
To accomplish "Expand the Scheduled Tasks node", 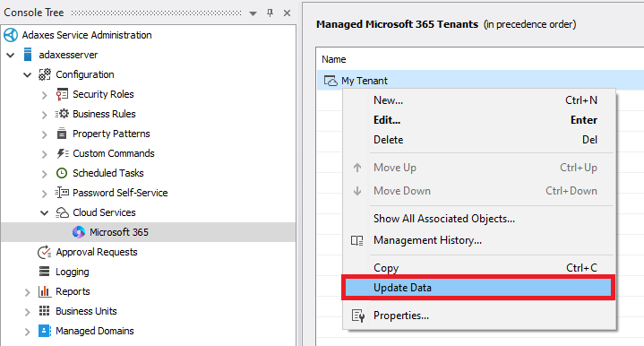I will (45, 174).
